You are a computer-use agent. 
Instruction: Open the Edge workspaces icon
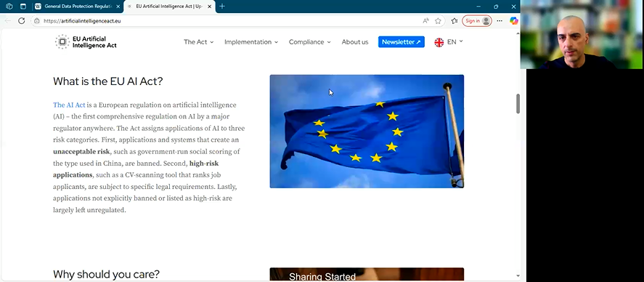9,6
